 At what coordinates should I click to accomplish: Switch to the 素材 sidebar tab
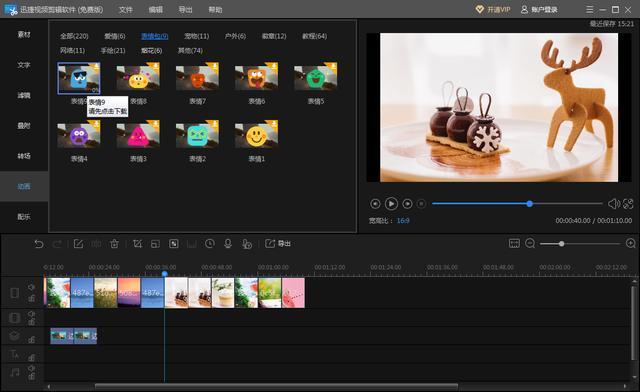(24, 35)
